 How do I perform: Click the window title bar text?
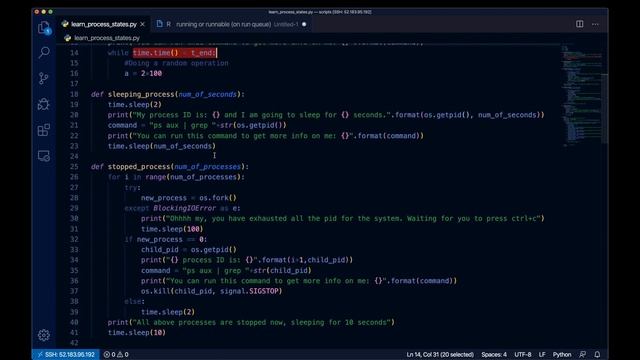[320, 12]
